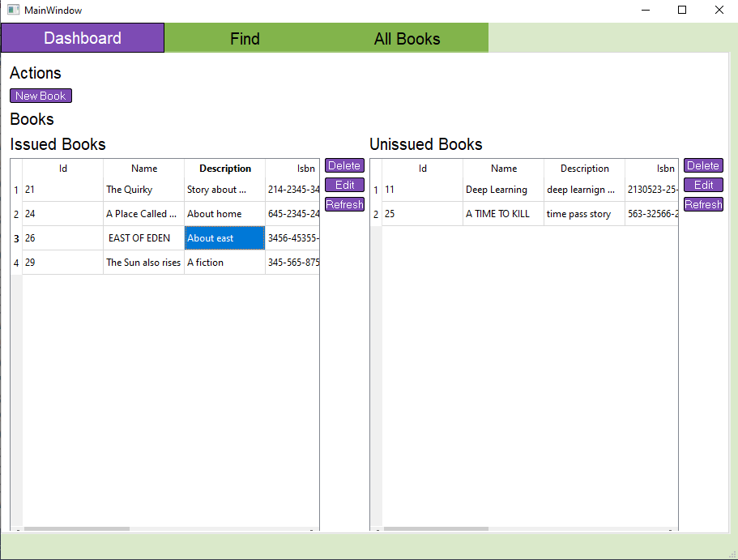This screenshot has width=738, height=560.
Task: Select A TIME TO KILL row
Action: tap(503, 213)
